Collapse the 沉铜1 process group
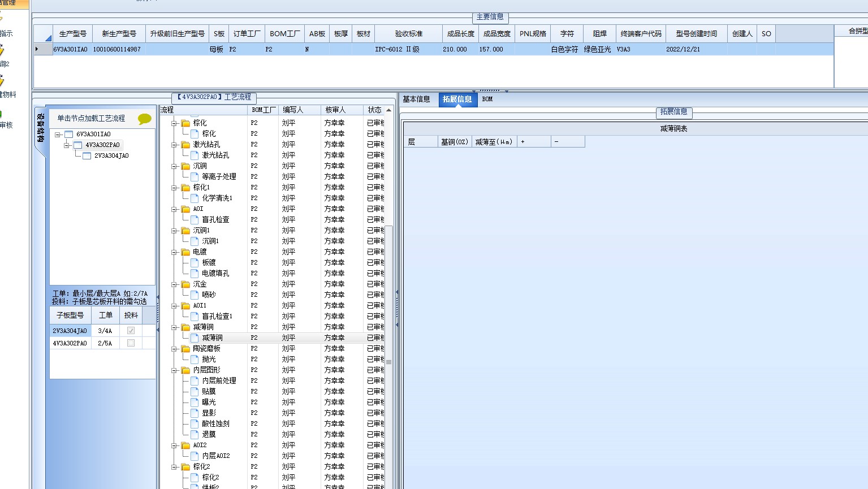The height and width of the screenshot is (489, 868). pos(175,231)
